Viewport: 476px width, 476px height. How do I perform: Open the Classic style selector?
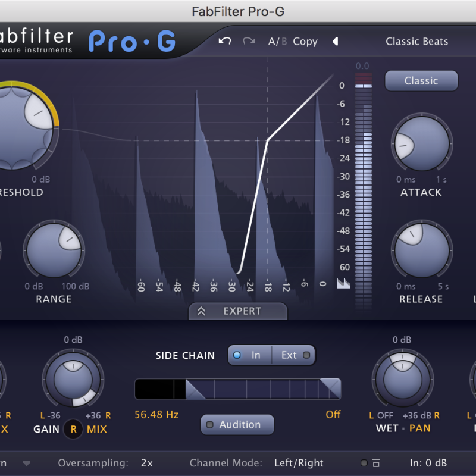(421, 81)
